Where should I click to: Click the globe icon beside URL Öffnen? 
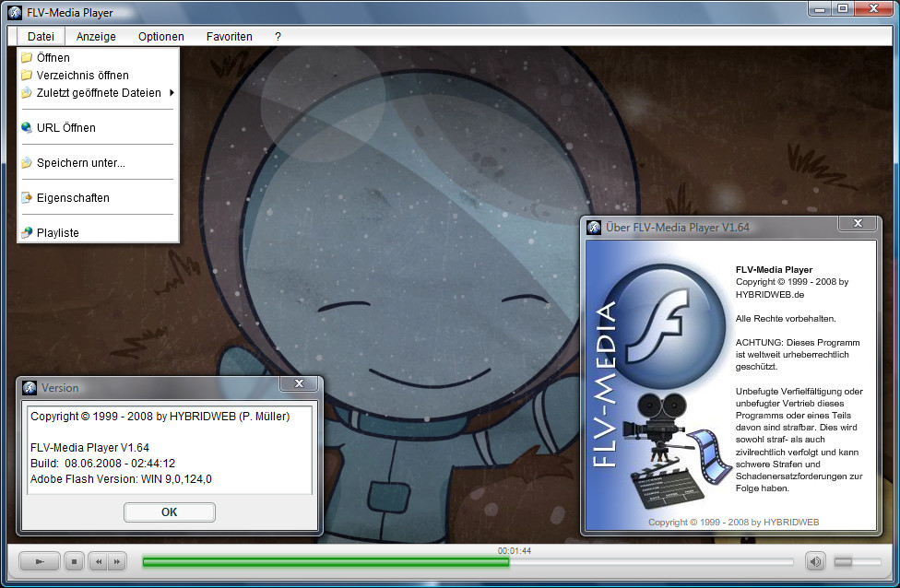coord(27,128)
